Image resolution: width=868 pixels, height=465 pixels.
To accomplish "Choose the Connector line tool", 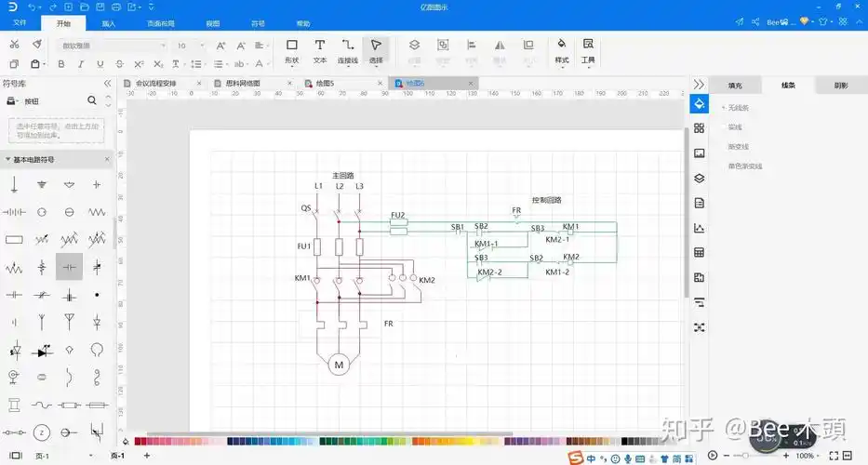I will pos(347,49).
